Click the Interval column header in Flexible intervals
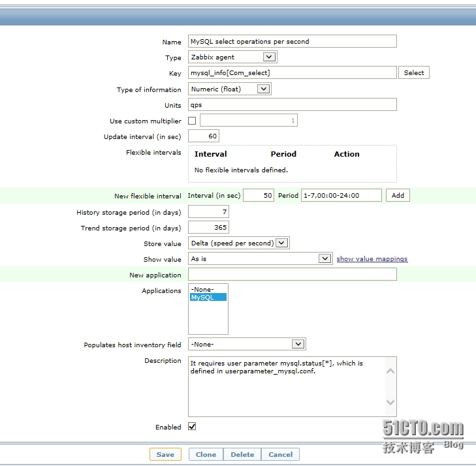 211,154
